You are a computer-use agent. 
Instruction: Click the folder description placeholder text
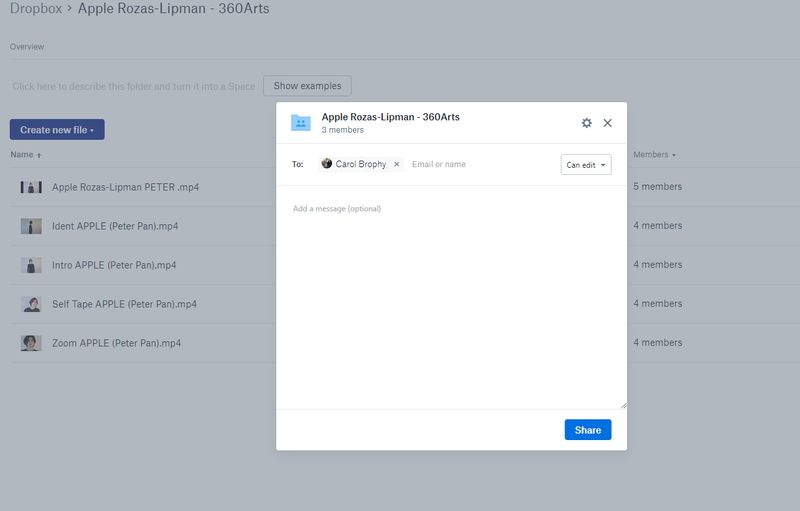[134, 87]
